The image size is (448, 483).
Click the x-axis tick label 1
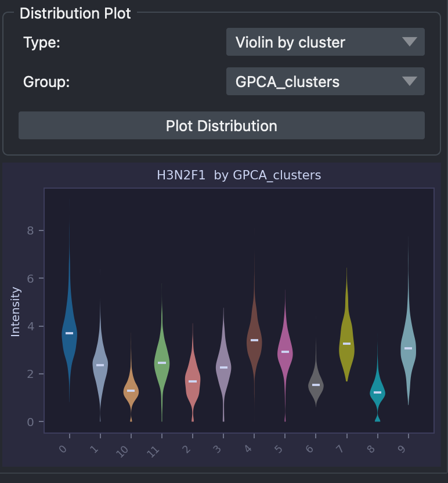click(95, 449)
